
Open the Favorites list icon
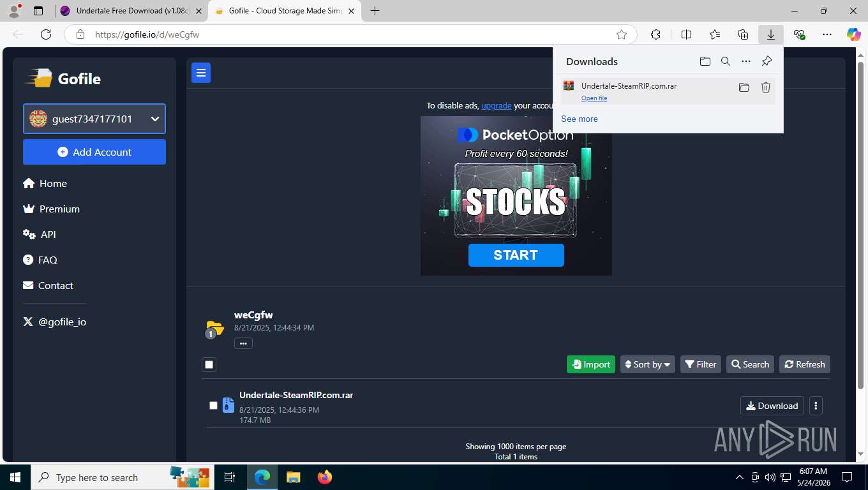coord(715,34)
